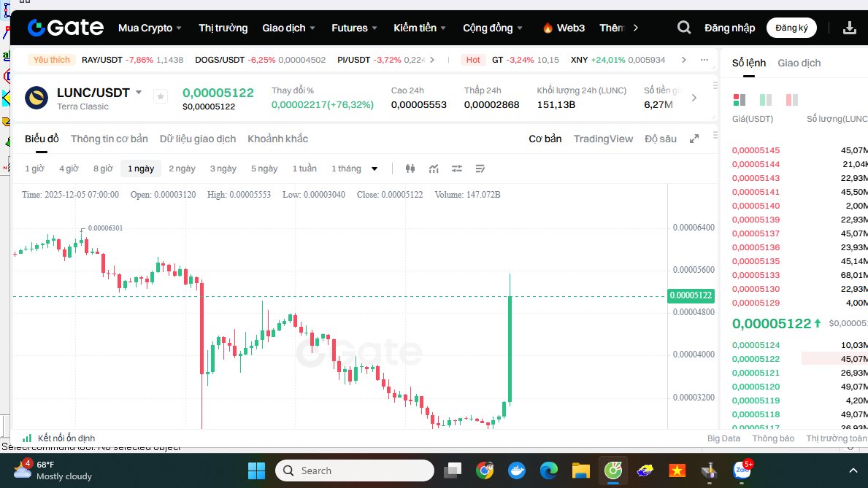Open the candlestick chart type icon
The height and width of the screenshot is (488, 868).
410,169
